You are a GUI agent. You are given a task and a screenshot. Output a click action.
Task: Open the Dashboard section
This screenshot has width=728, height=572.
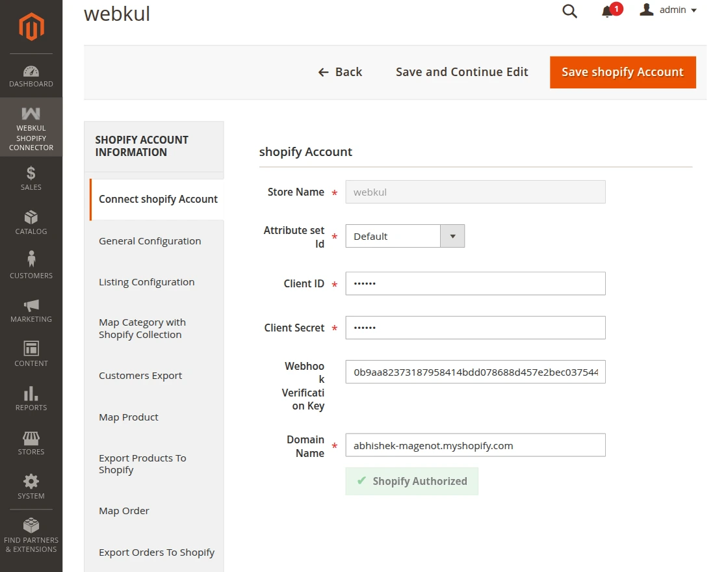31,76
